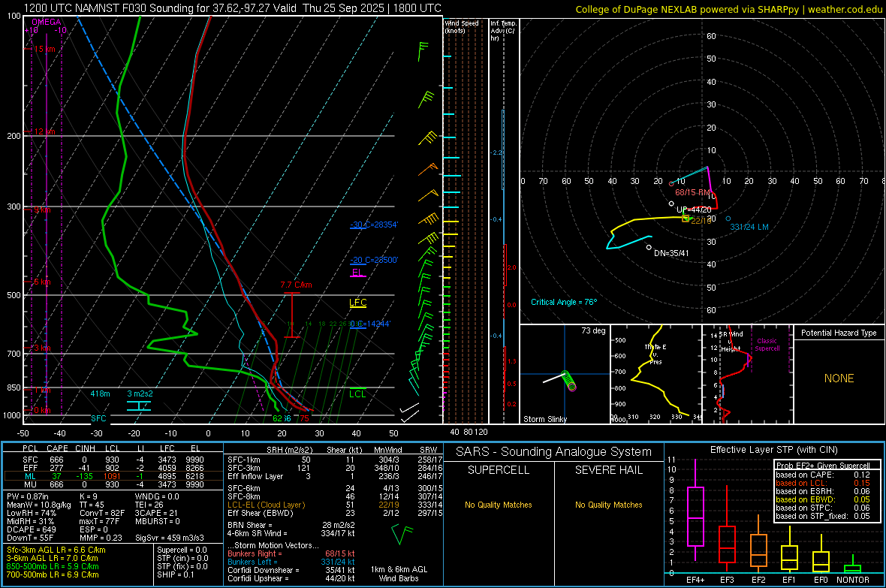
Task: Click the based on LCL: 0.15 line
Action: [x=823, y=483]
